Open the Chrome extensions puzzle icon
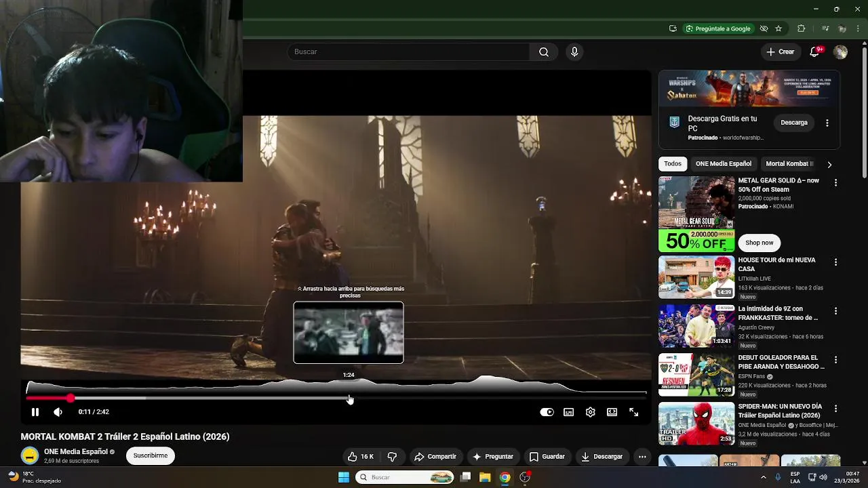This screenshot has width=868, height=488. [801, 28]
